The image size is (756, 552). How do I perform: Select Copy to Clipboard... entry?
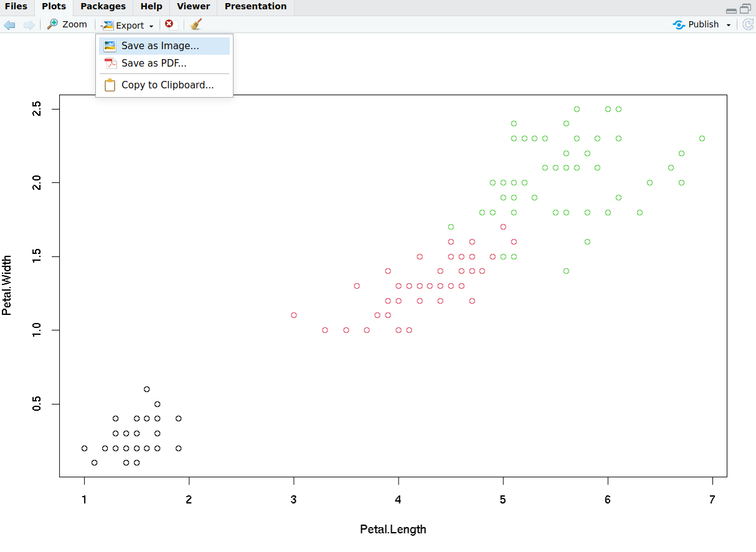168,85
